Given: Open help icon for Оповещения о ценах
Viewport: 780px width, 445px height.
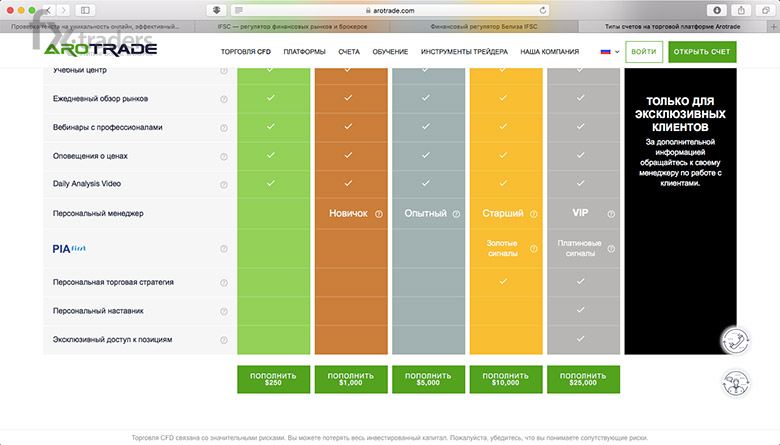Looking at the screenshot, I should click(224, 157).
